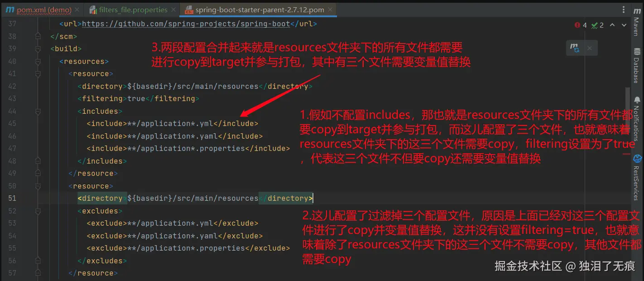Click the includes closing fold marker at line 48
This screenshot has width=644, height=281.
(x=38, y=161)
